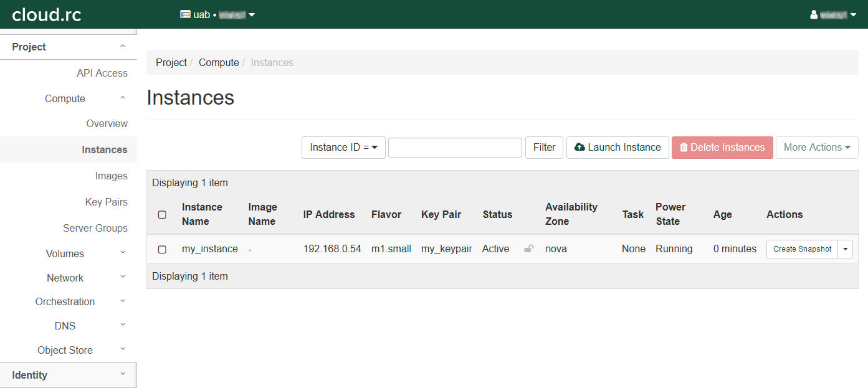Screen dimensions: 868x388
Task: Open the arrow next to Create Snapshot
Action: tap(845, 249)
